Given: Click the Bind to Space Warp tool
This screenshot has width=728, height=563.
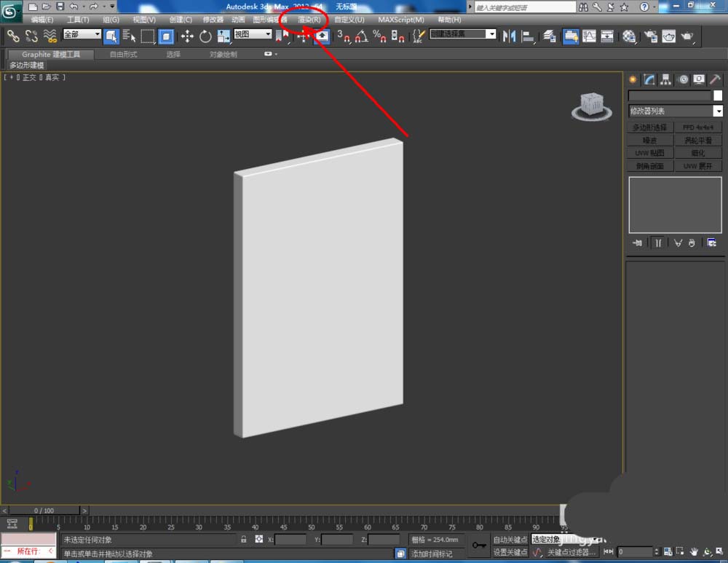Looking at the screenshot, I should [x=50, y=36].
